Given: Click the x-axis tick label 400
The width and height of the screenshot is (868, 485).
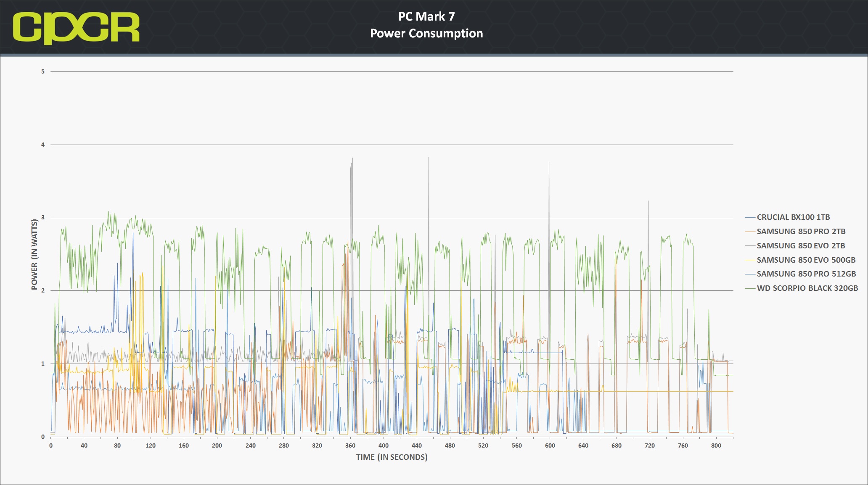Looking at the screenshot, I should click(x=384, y=445).
